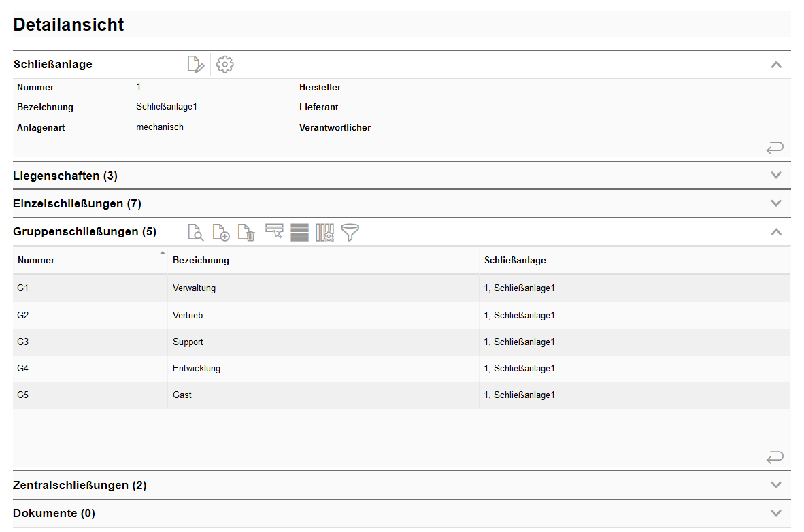804x532 pixels.
Task: Click the filter funnel icon
Action: point(350,233)
